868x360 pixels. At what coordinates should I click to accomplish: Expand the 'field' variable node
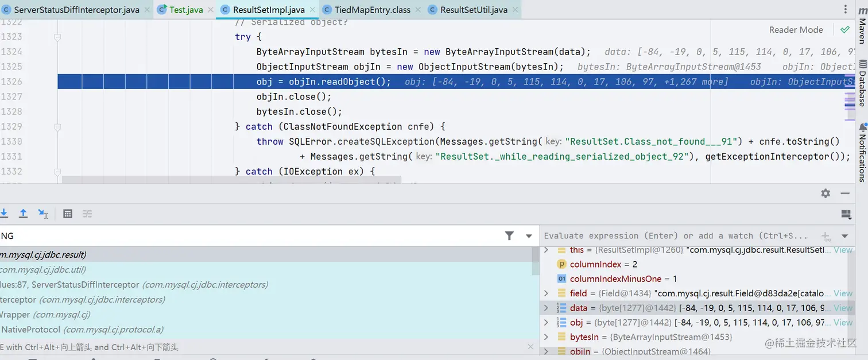coord(547,293)
